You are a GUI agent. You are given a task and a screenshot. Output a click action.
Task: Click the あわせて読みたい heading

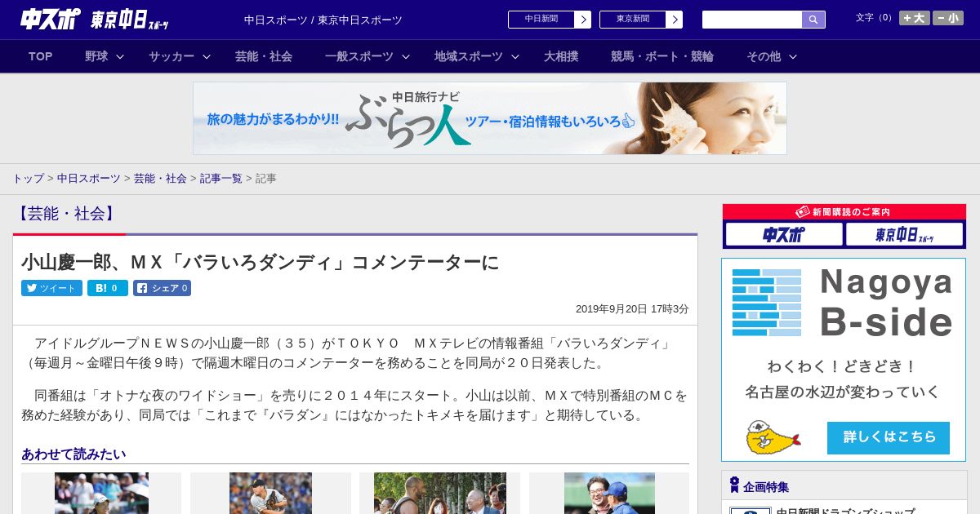coord(73,454)
